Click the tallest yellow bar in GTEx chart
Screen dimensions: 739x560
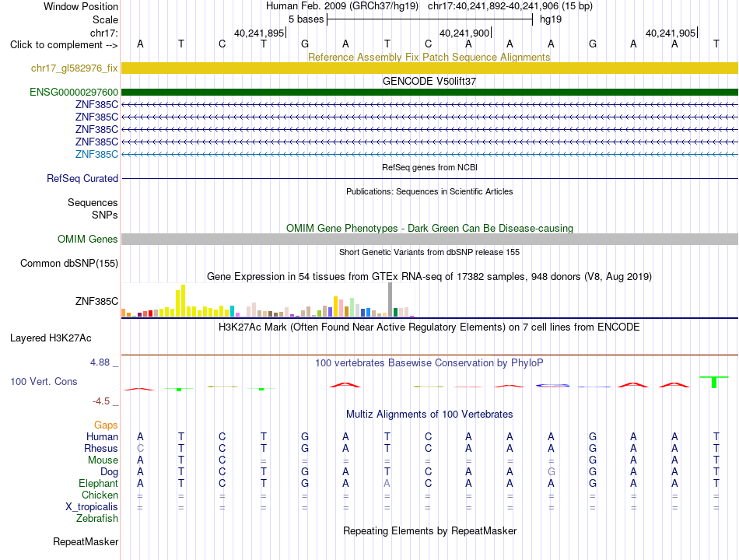pyautogui.click(x=184, y=300)
